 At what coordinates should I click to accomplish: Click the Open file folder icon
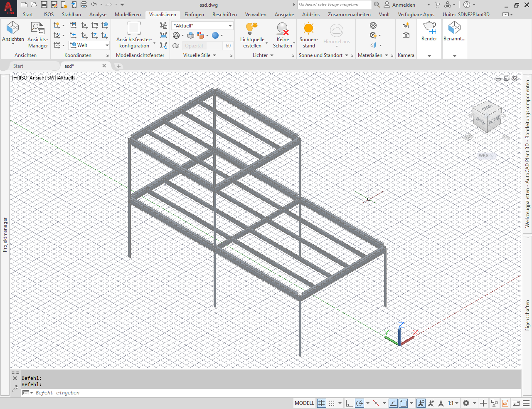click(34, 5)
